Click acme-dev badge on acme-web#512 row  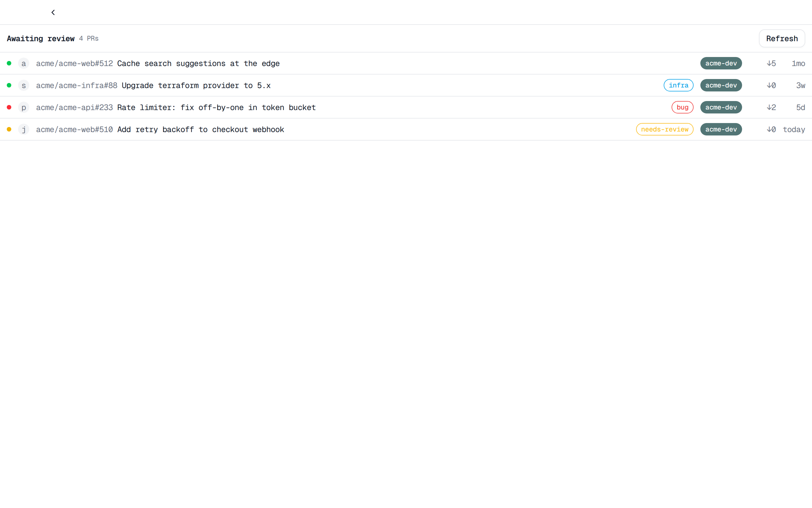point(721,63)
